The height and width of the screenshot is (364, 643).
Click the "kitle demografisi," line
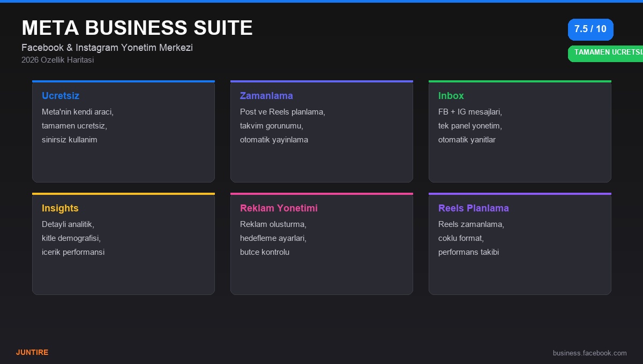click(71, 238)
